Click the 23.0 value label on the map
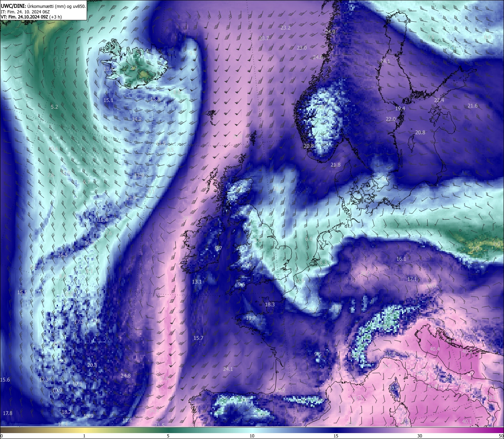Image resolution: width=504 pixels, height=439 pixels. tap(302, 48)
